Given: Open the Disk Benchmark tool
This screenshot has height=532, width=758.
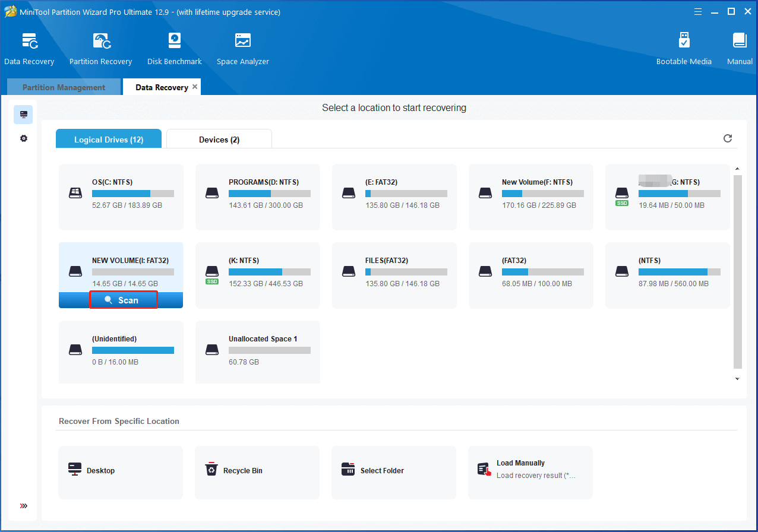Looking at the screenshot, I should [x=174, y=48].
